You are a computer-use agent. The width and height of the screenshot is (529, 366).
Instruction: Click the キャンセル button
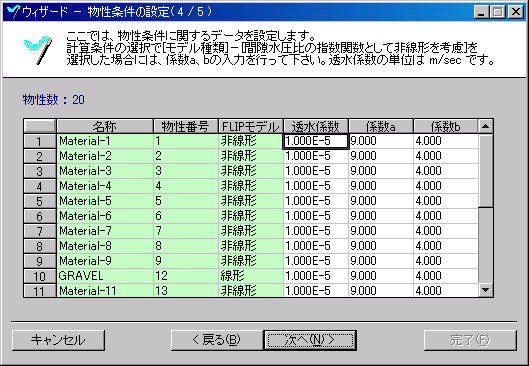(58, 340)
